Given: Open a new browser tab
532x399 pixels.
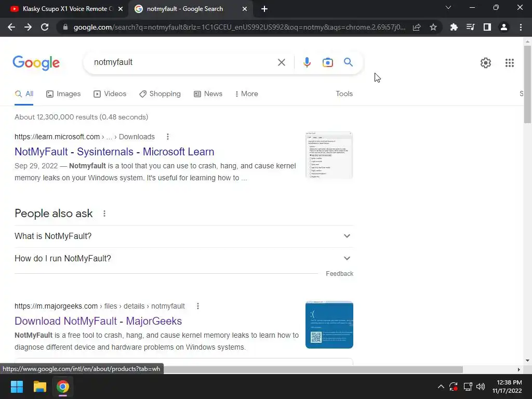Looking at the screenshot, I should [x=264, y=9].
